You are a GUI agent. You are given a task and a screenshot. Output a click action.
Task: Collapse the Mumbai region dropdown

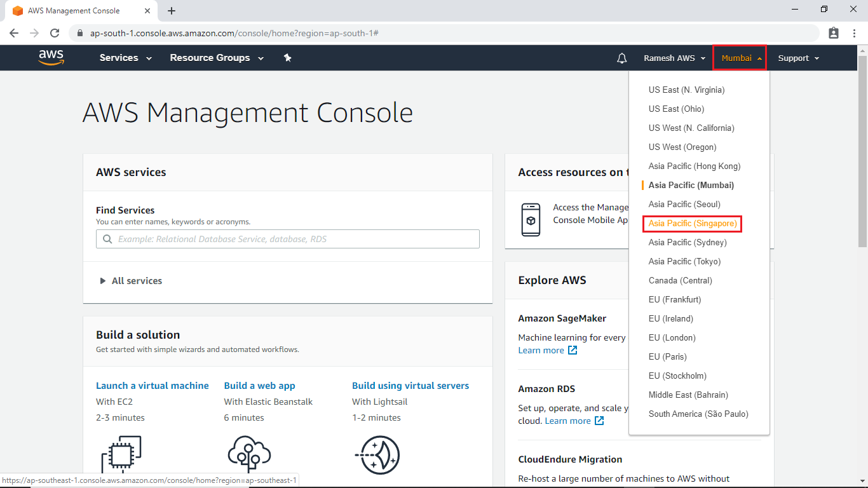[x=740, y=58]
